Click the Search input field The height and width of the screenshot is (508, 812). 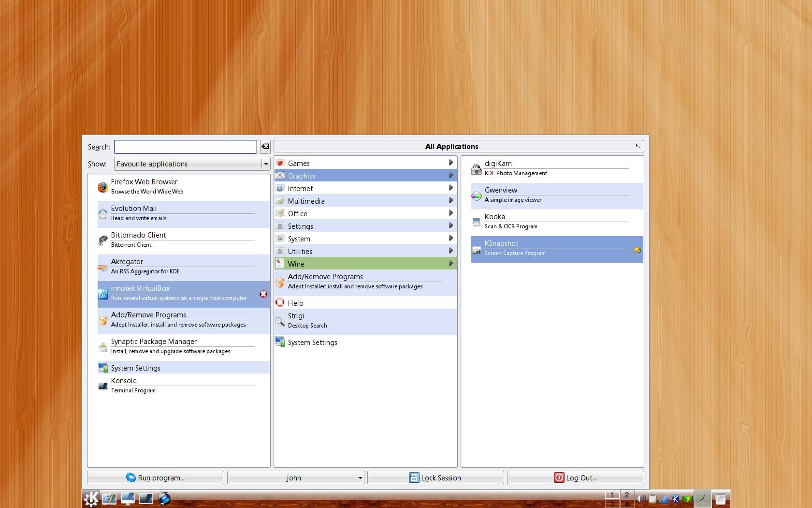pyautogui.click(x=186, y=147)
